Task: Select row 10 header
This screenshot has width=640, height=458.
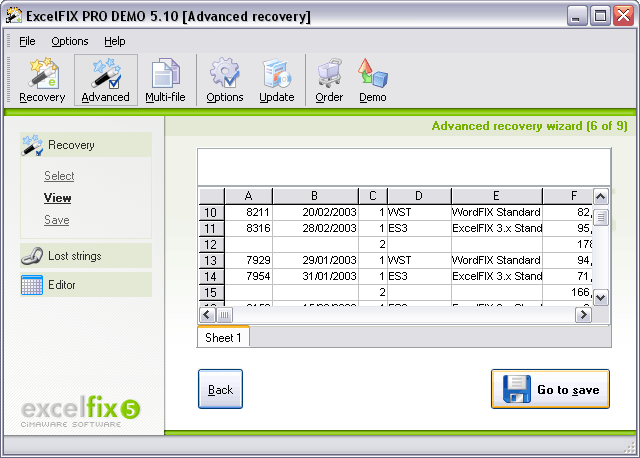Action: 211,212
